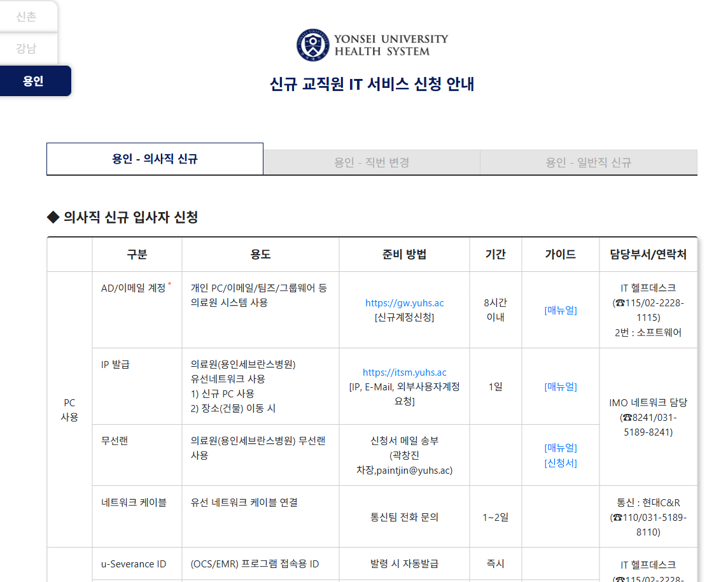This screenshot has height=582, width=728.
Task: Click the 구분 column header
Action: pyautogui.click(x=137, y=255)
